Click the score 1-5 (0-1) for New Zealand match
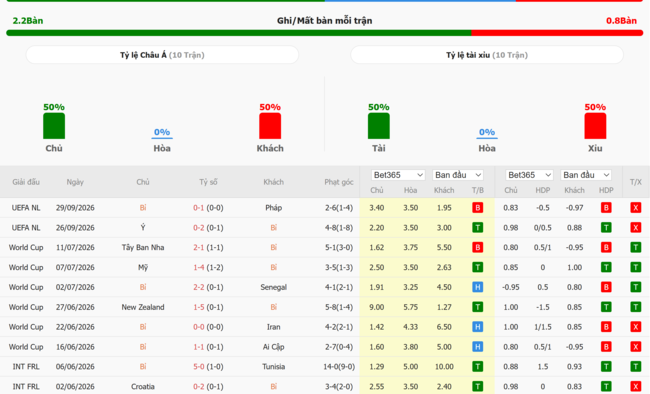Viewport: 650px width, 394px height. point(208,307)
